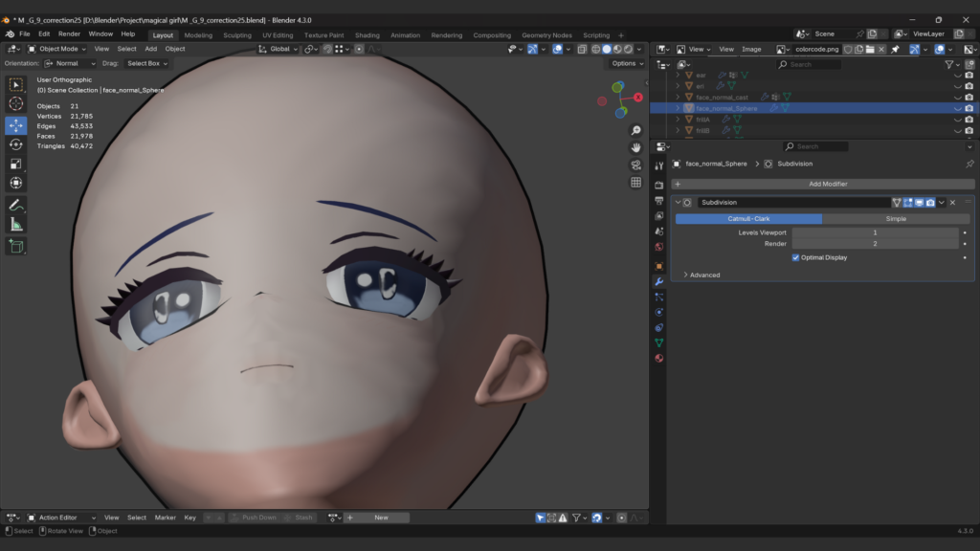Viewport: 980px width, 551px height.
Task: Click the Add Modifier button
Action: [x=828, y=184]
